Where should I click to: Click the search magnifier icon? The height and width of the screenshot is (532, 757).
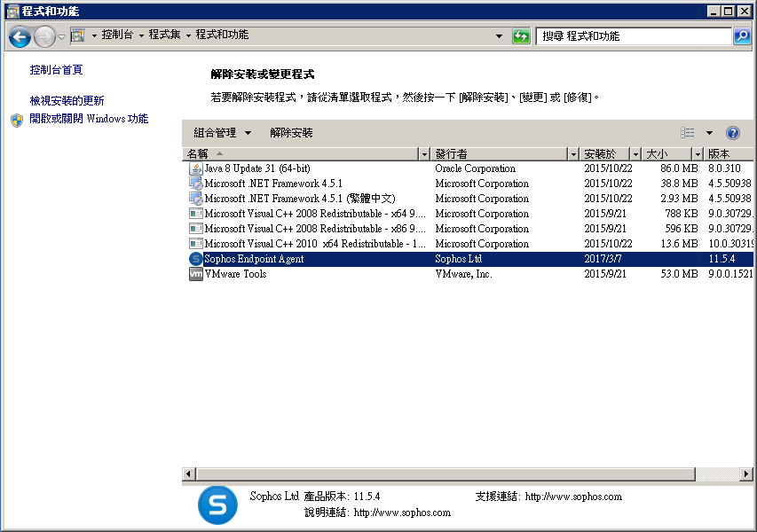[x=742, y=36]
